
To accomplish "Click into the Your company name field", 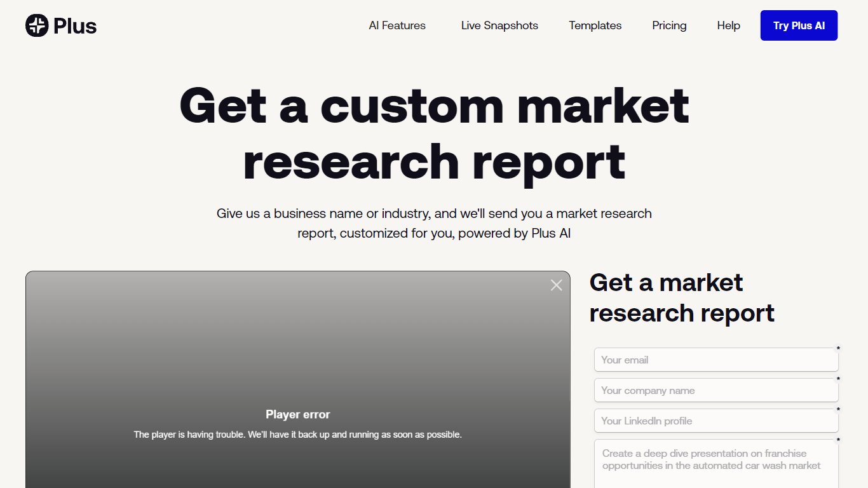I will 716,390.
